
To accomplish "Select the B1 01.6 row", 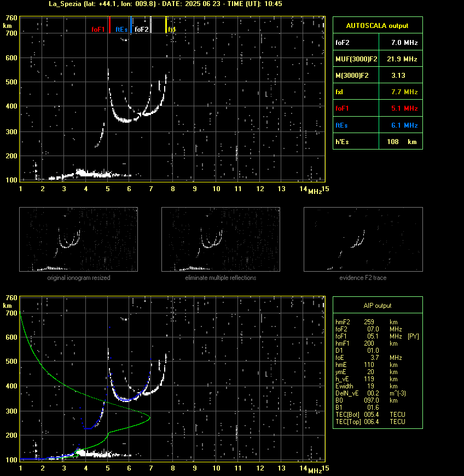I will pyautogui.click(x=357, y=408).
